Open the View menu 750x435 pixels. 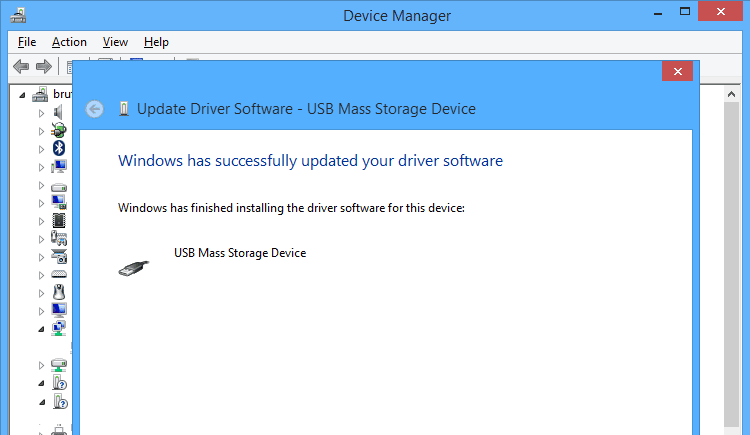click(x=115, y=42)
